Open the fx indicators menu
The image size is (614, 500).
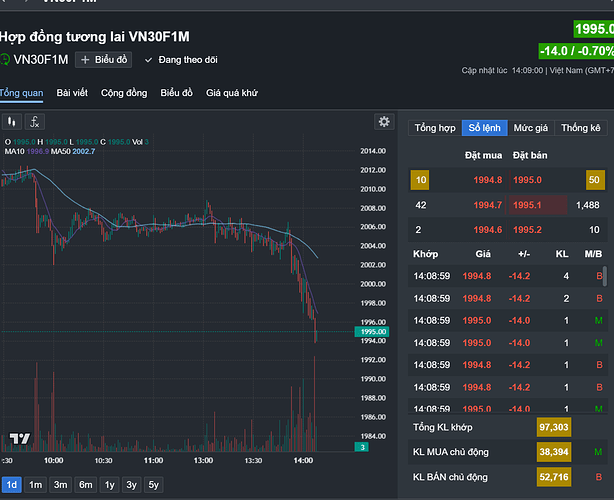coord(35,122)
